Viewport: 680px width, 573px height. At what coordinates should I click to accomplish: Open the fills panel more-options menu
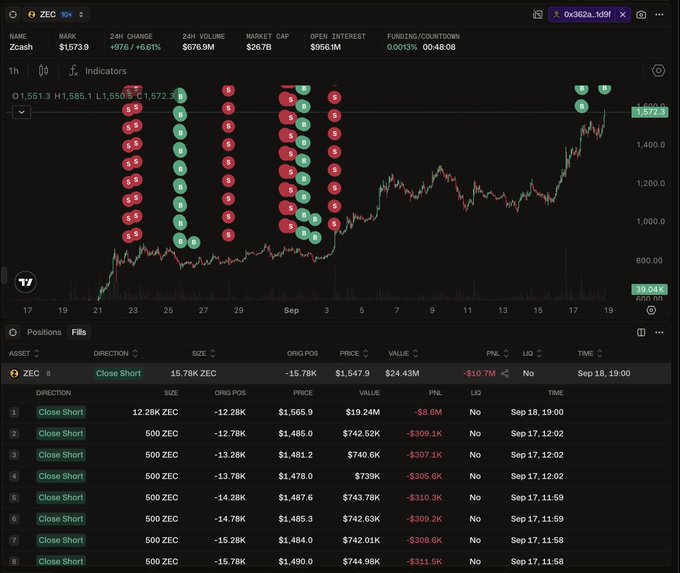click(659, 332)
